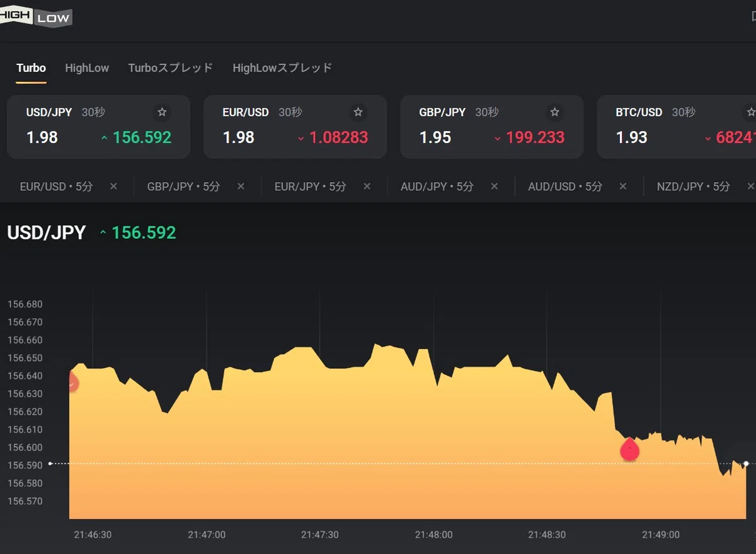Close the EUR/USD・5分 chart tab
This screenshot has height=554, width=756.
113,187
